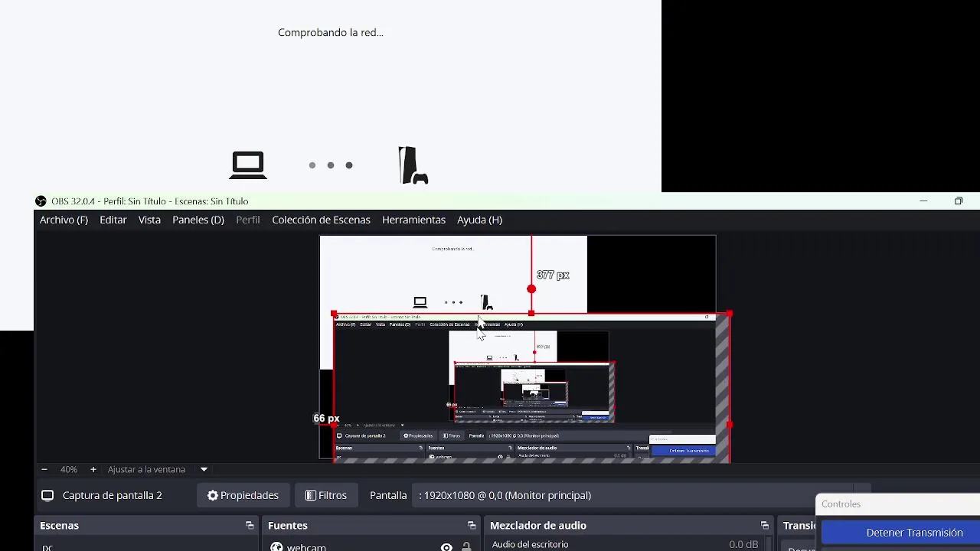980x551 pixels.
Task: Click the top-right red resize handle in the preview
Action: [x=729, y=314]
